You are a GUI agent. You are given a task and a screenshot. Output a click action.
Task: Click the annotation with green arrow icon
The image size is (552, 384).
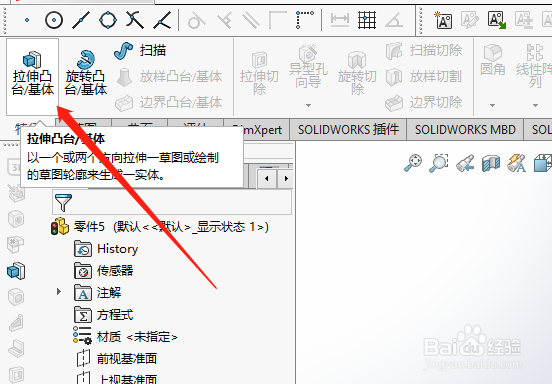[497, 20]
